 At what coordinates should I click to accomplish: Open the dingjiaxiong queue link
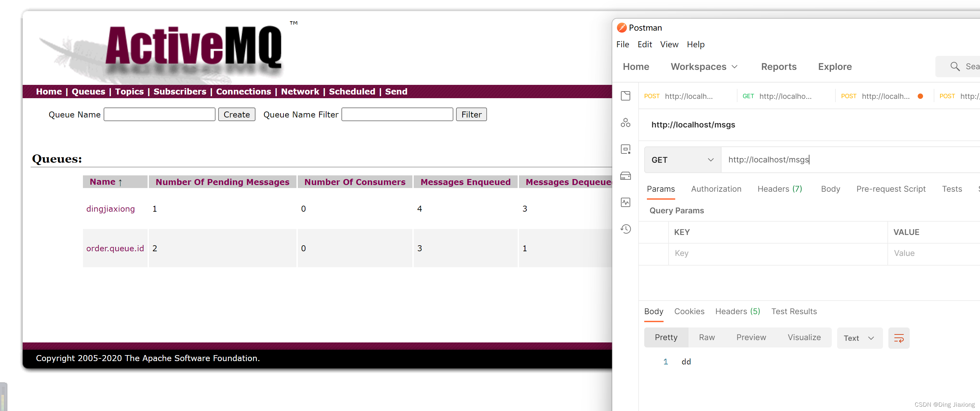pyautogui.click(x=110, y=209)
